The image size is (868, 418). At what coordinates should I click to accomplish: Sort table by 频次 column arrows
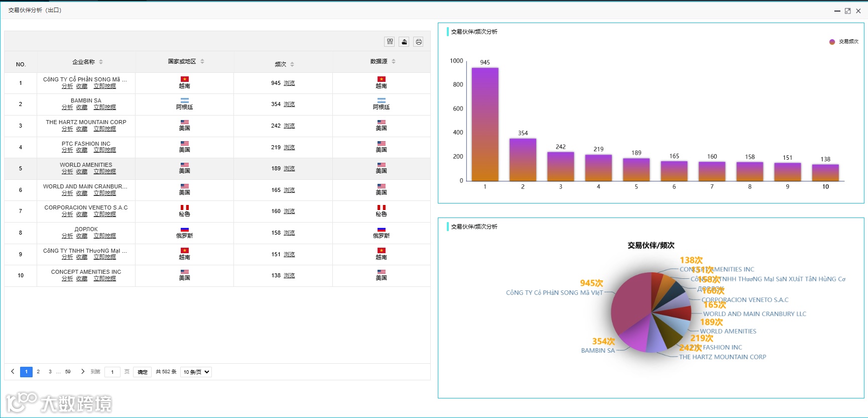click(x=292, y=64)
